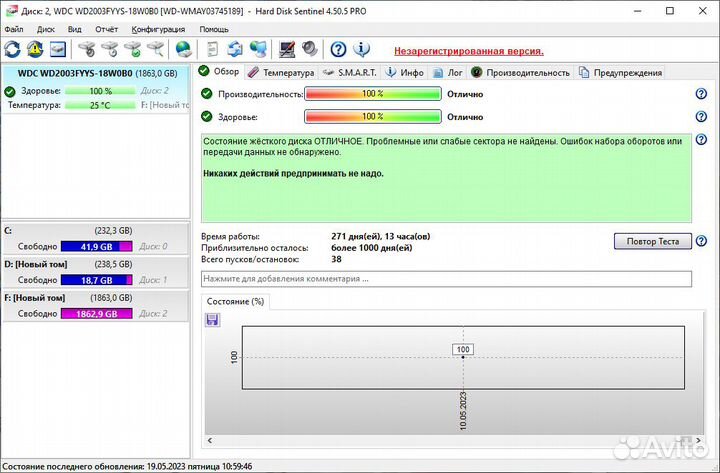Click left panel Температура 25 °C bar
Image resolution: width=720 pixels, height=473 pixels.
101,105
